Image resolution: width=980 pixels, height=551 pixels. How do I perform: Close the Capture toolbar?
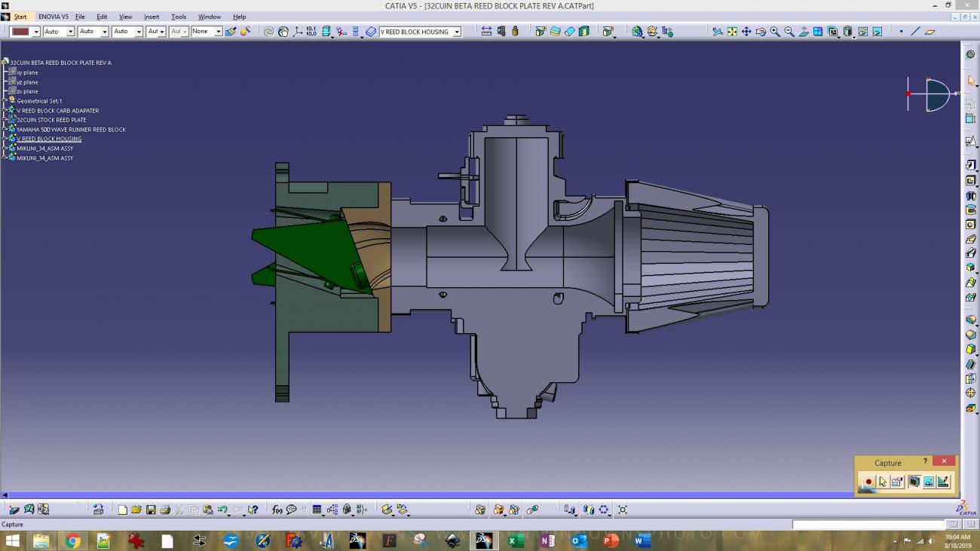tap(944, 461)
